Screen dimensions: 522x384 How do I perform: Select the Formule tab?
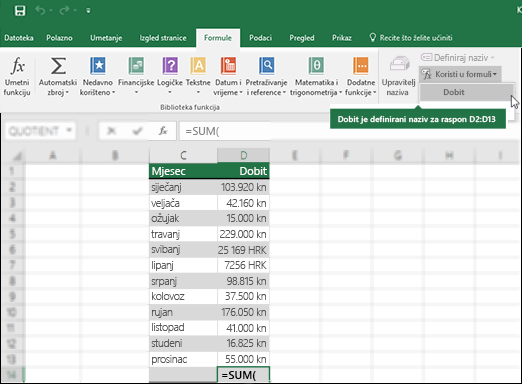click(x=218, y=38)
